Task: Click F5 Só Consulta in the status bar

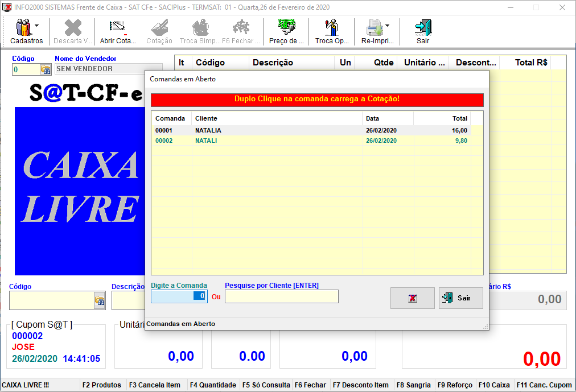Action: 266,385
